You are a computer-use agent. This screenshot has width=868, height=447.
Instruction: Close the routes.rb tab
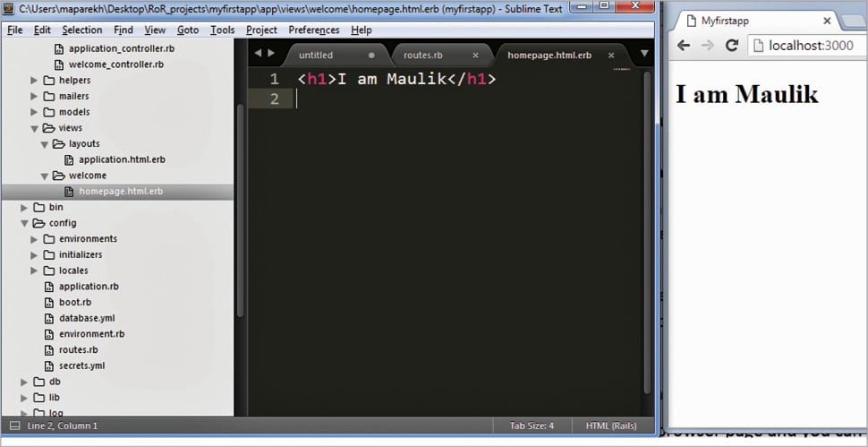[x=475, y=56]
